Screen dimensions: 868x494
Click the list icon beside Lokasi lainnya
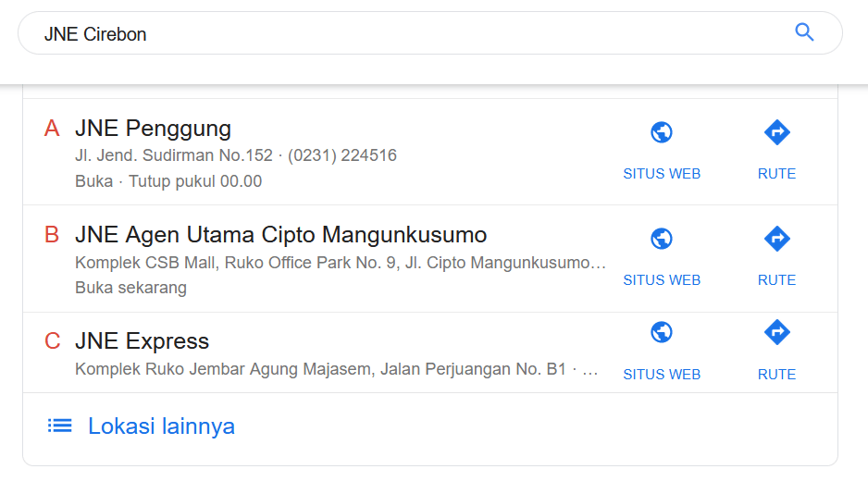point(60,426)
